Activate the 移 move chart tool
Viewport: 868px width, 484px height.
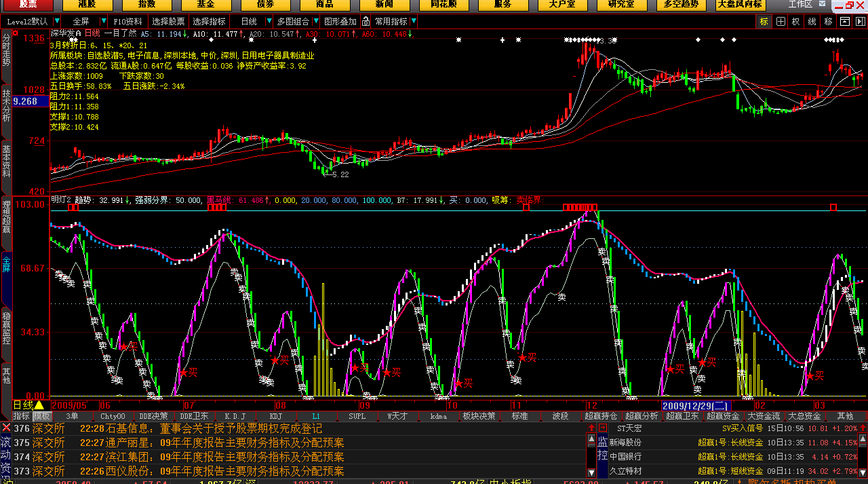click(x=829, y=22)
